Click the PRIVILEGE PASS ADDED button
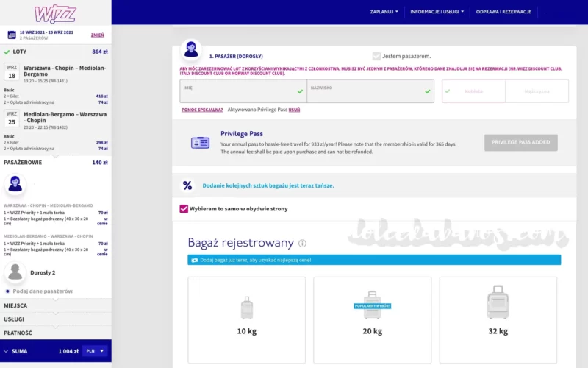Image resolution: width=588 pixels, height=368 pixels. [521, 142]
